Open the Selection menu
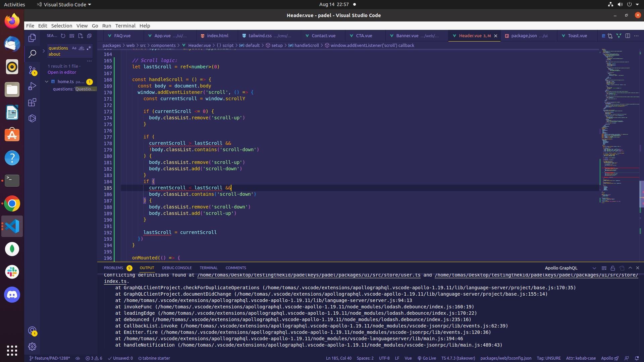Viewport: 644px width, 362px height. click(x=61, y=26)
